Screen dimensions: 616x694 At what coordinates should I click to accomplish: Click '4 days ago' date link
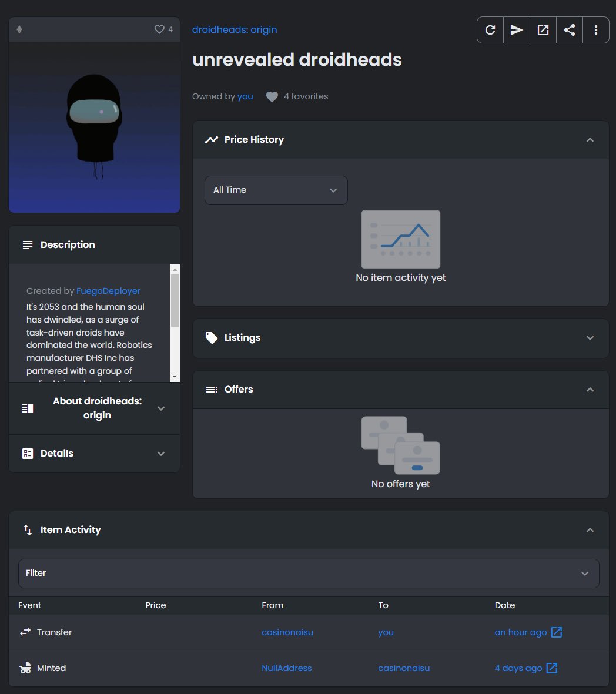click(518, 668)
